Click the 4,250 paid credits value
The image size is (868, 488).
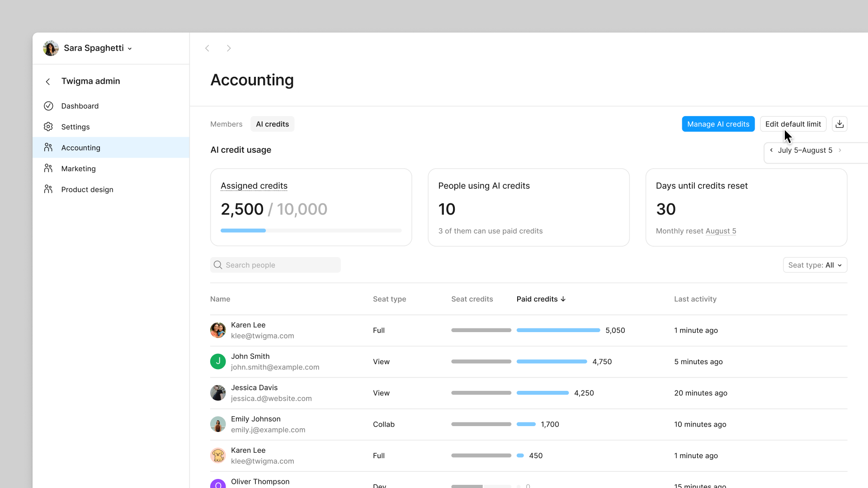pyautogui.click(x=584, y=393)
